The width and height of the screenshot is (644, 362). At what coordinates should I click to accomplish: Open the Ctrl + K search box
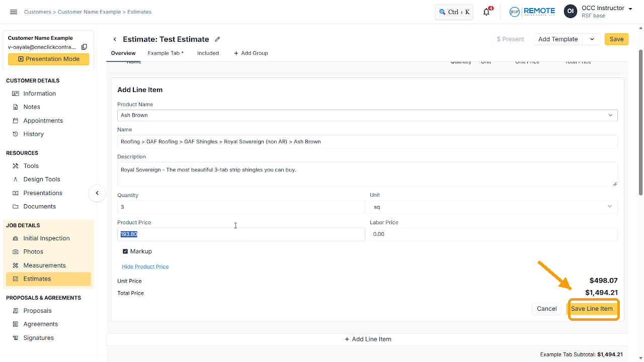tap(454, 12)
